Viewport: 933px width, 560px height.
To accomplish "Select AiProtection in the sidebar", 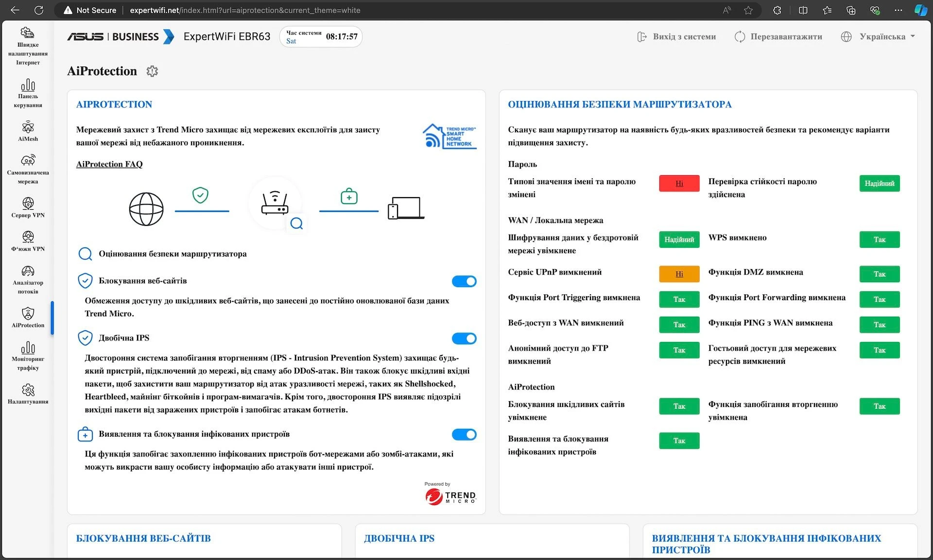I will coord(28,318).
